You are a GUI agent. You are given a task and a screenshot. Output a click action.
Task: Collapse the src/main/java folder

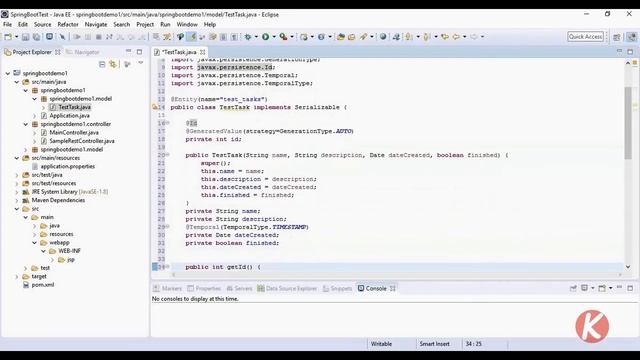click(17, 82)
